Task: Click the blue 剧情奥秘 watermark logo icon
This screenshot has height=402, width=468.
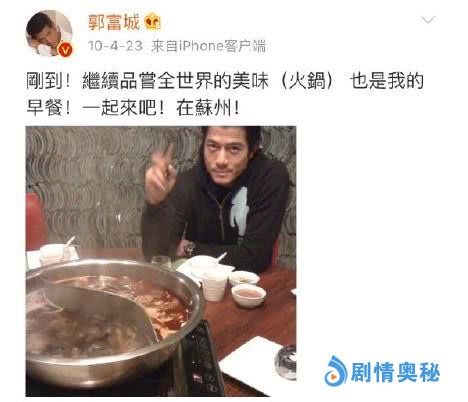Action: click(x=336, y=371)
